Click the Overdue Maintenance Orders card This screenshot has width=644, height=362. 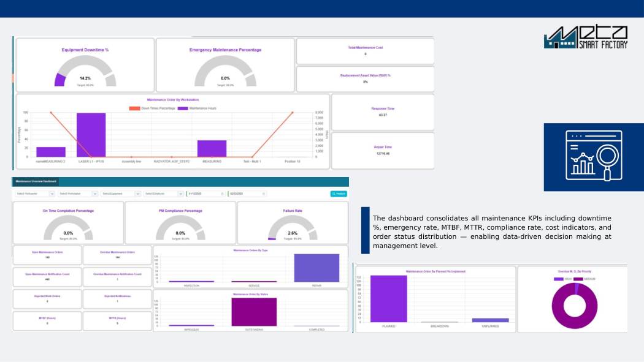pyautogui.click(x=118, y=255)
